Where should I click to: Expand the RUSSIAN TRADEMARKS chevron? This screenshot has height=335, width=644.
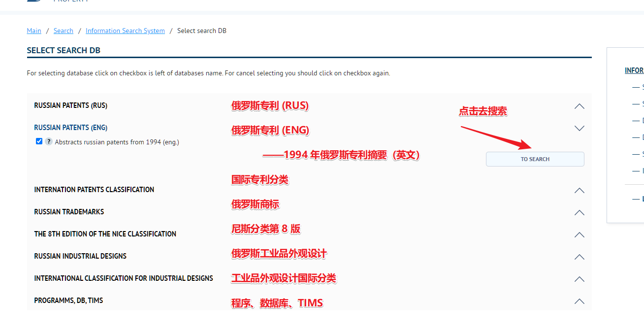(x=580, y=212)
